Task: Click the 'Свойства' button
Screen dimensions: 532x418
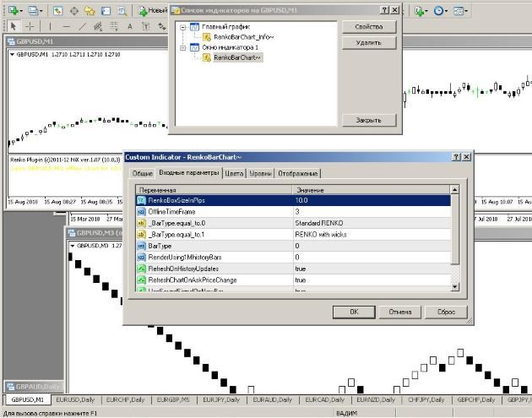Action: pos(368,27)
